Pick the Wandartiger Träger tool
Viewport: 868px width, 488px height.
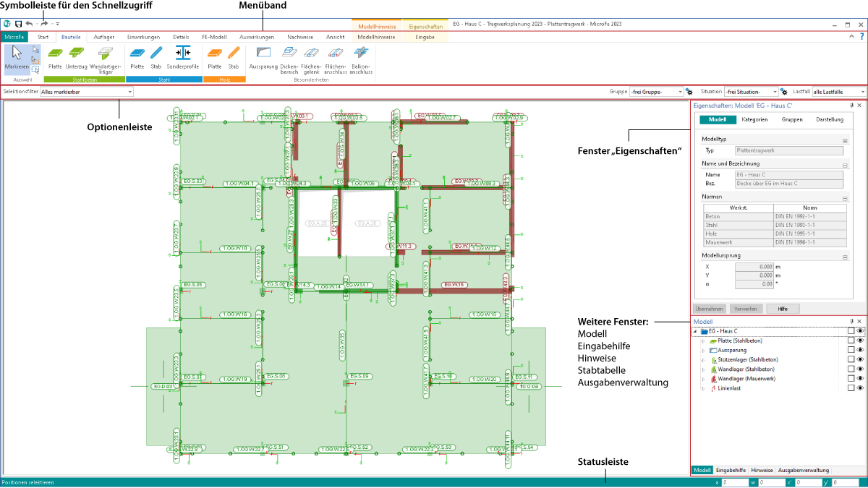106,56
